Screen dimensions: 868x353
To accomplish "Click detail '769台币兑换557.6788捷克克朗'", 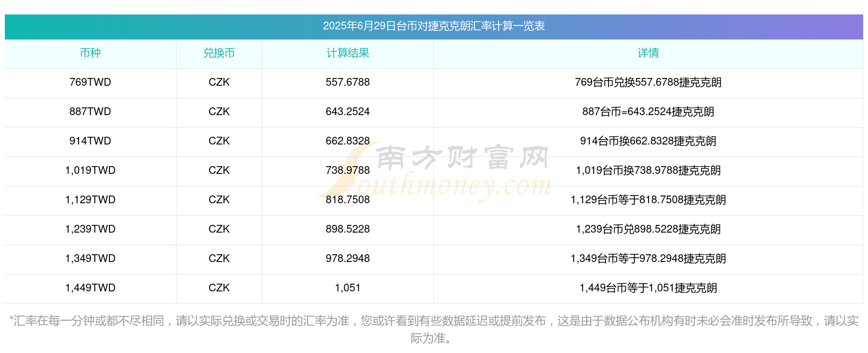I will [648, 82].
